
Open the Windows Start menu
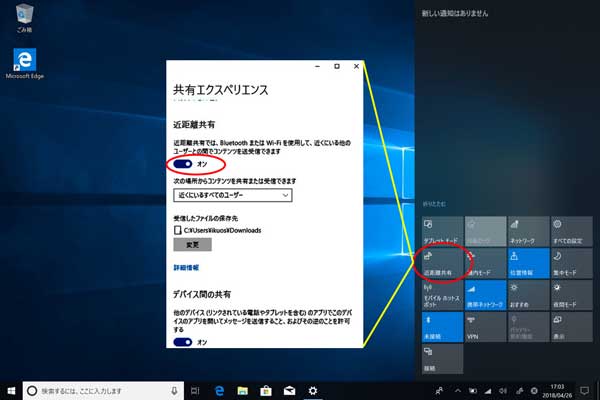click(11, 391)
